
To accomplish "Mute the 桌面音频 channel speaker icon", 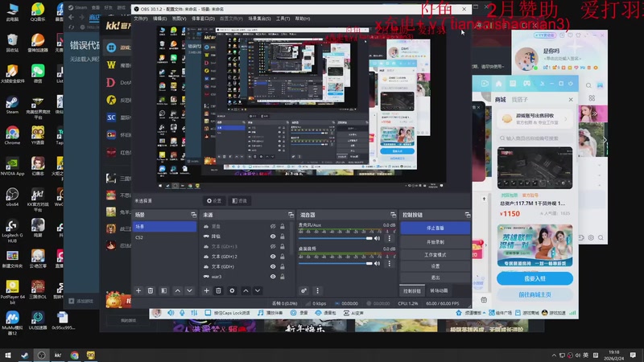I will click(x=377, y=264).
